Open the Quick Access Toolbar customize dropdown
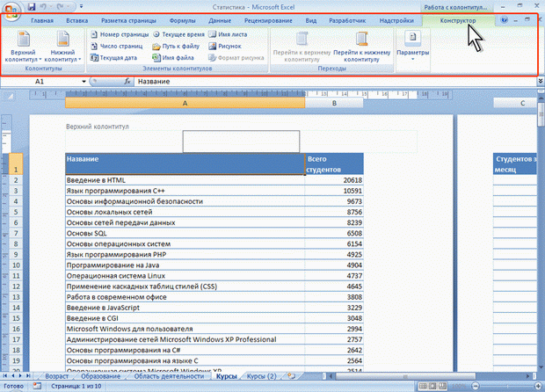545x392 pixels. tap(80, 6)
